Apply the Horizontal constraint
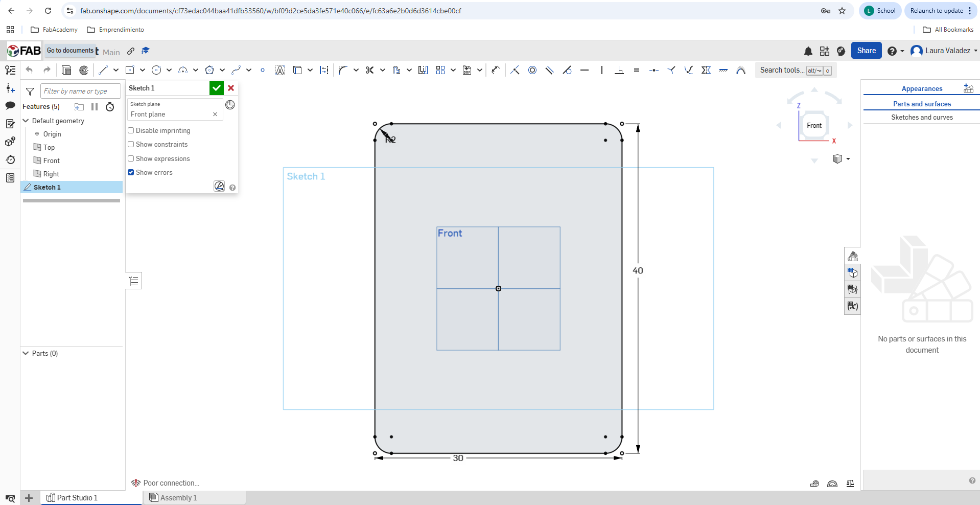The height and width of the screenshot is (505, 980). point(585,70)
